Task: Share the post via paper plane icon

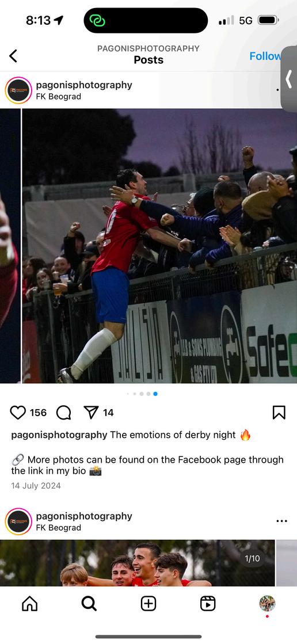Action: (91, 412)
